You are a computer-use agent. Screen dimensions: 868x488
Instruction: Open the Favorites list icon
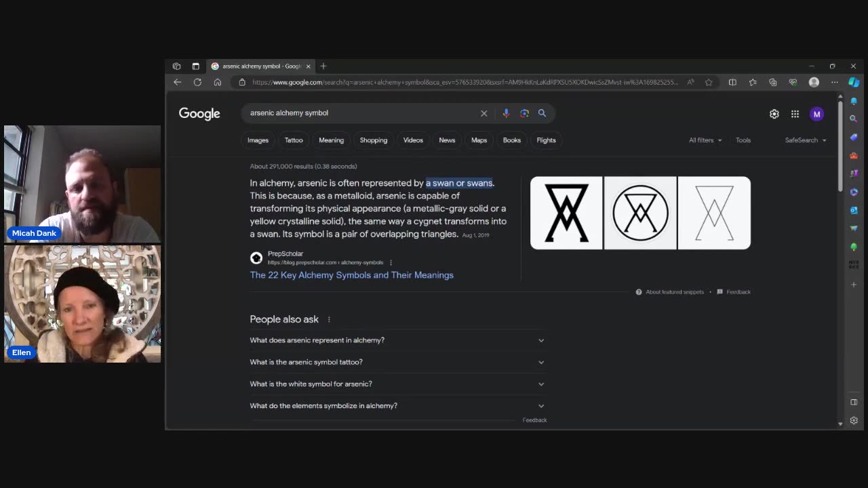click(x=753, y=82)
